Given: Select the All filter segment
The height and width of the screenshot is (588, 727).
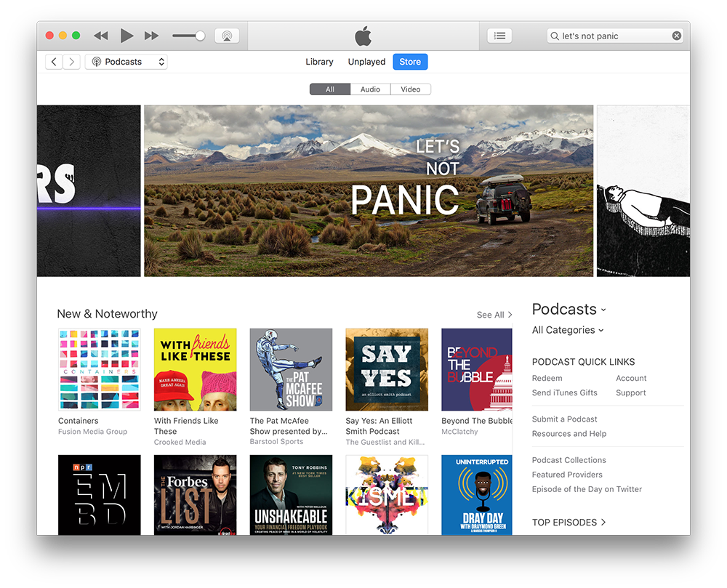Looking at the screenshot, I should 329,89.
